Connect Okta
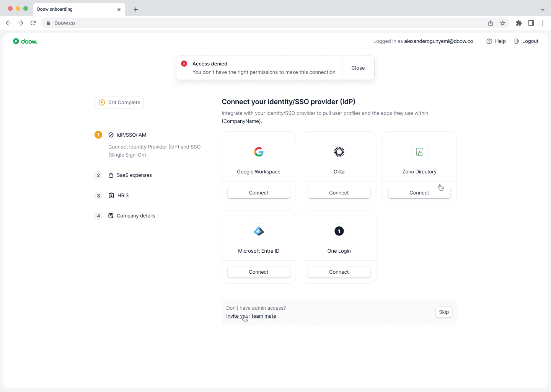The image size is (551, 392). [339, 193]
